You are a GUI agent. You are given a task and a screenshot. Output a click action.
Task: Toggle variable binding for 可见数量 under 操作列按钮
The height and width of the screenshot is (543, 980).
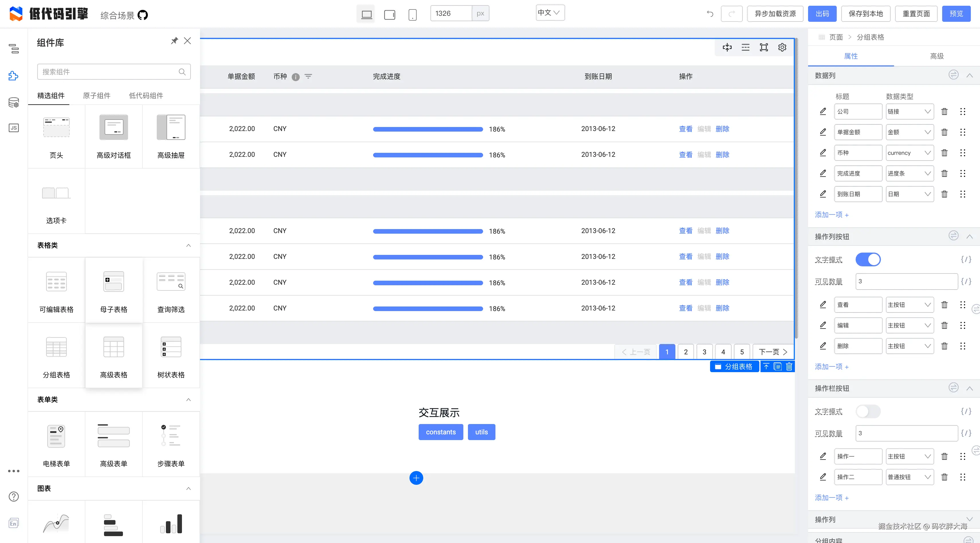click(x=966, y=282)
